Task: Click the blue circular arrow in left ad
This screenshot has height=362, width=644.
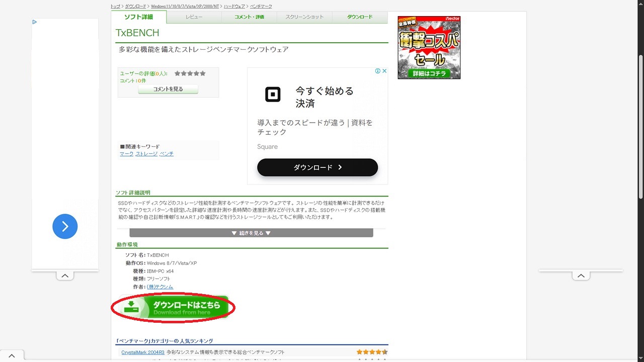Action: pos(65,226)
